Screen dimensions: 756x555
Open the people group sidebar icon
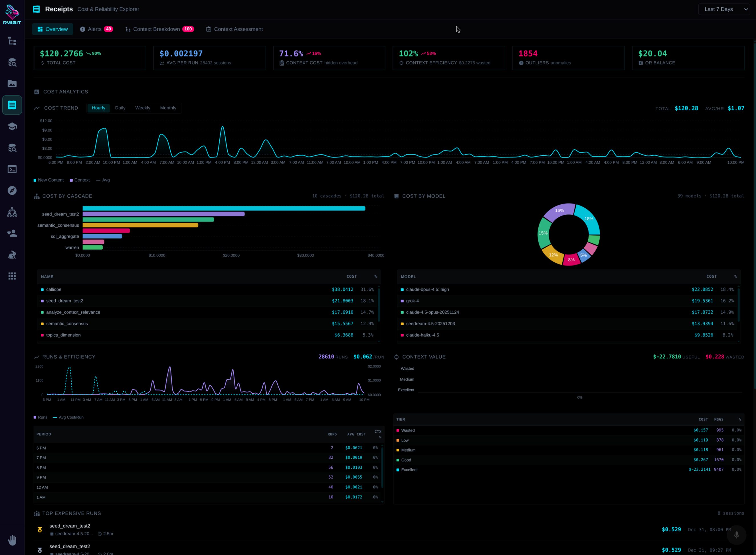point(12,233)
